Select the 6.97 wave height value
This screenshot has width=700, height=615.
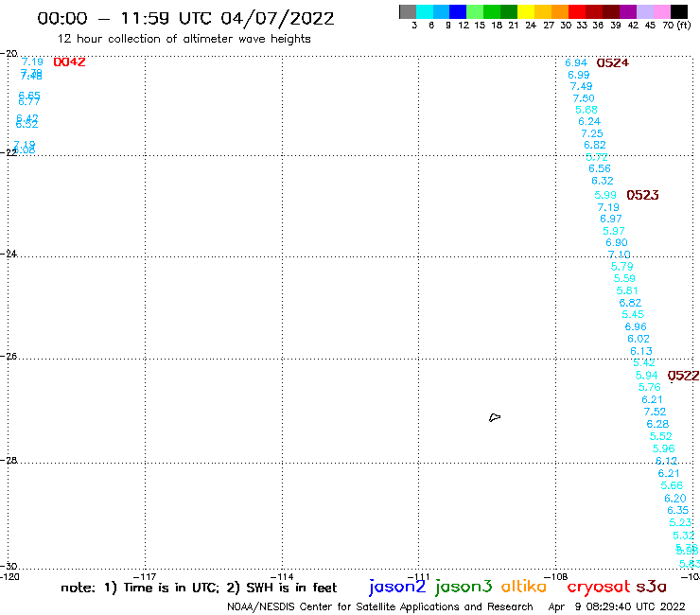611,219
